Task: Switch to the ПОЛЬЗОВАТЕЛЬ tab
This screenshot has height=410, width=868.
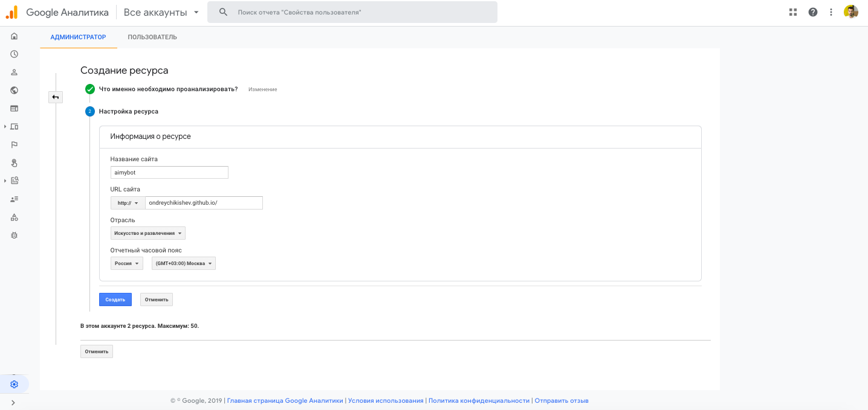Action: pos(152,37)
